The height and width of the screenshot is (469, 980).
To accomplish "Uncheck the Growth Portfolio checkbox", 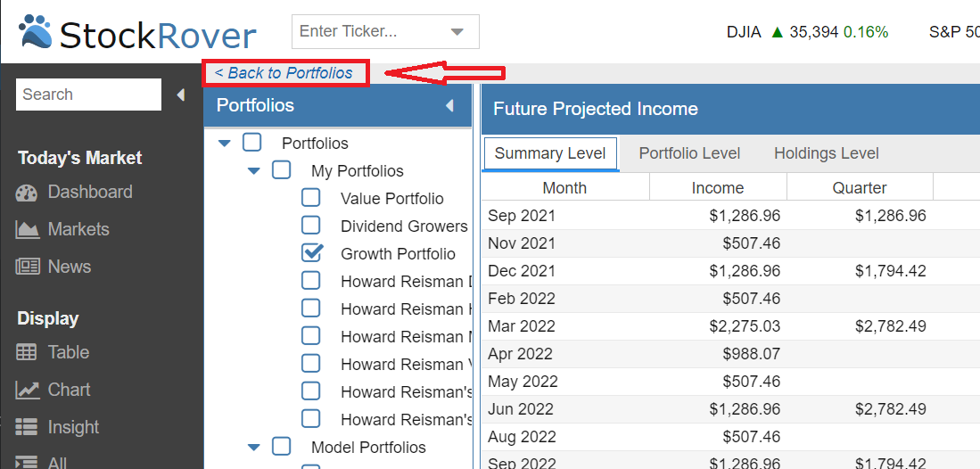I will (x=311, y=252).
